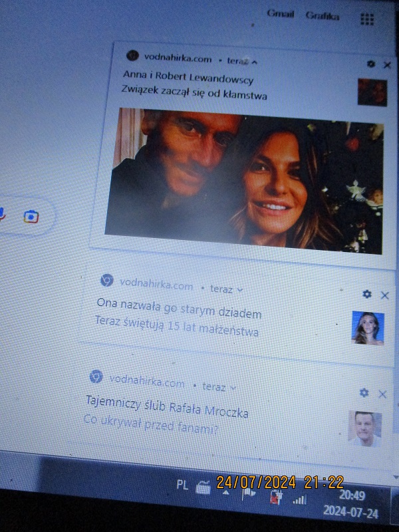Screen dimensions: 399x532
Task: Click the large couple photo in notification
Action: [244, 181]
